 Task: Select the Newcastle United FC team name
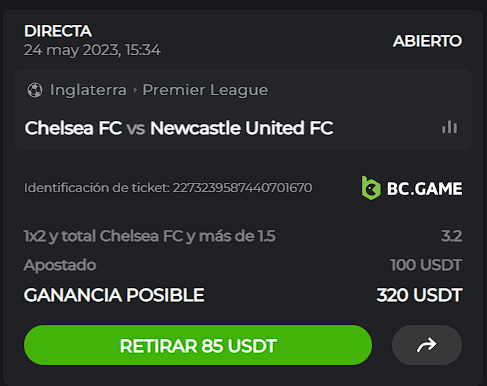tap(241, 128)
